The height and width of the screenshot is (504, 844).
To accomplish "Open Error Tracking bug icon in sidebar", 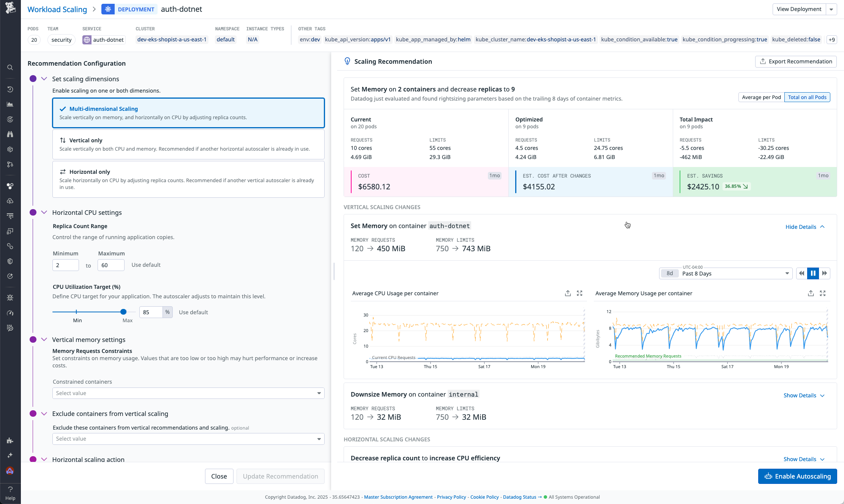I will click(10, 298).
